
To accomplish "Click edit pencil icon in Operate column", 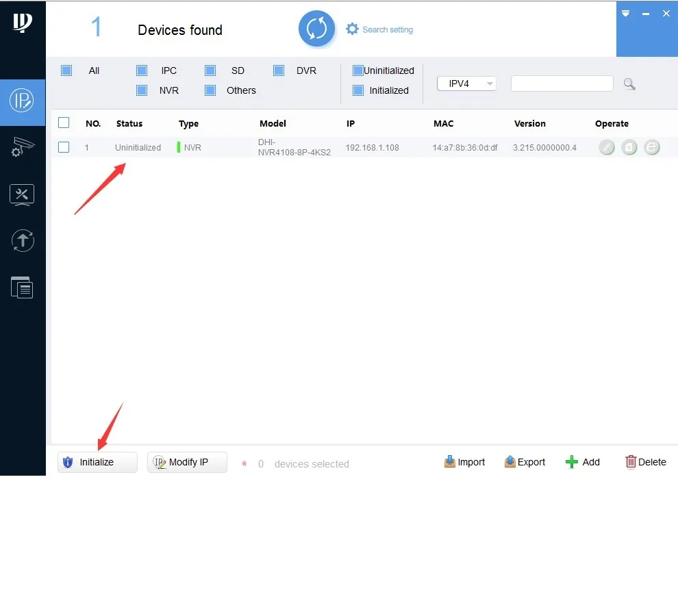I will pos(607,147).
